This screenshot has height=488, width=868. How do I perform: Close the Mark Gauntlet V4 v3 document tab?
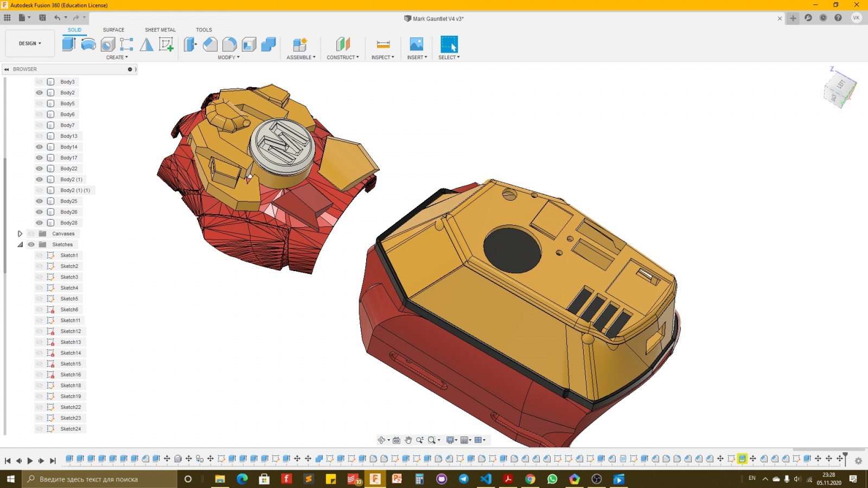780,18
